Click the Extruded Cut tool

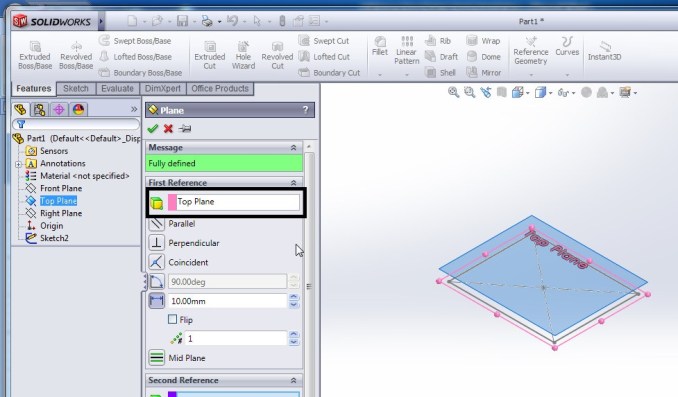[210, 55]
